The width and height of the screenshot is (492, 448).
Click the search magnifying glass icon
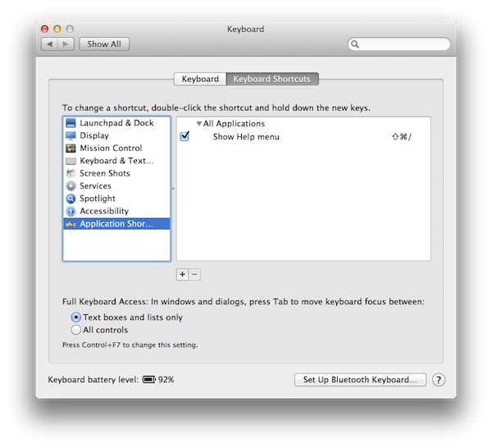[355, 44]
